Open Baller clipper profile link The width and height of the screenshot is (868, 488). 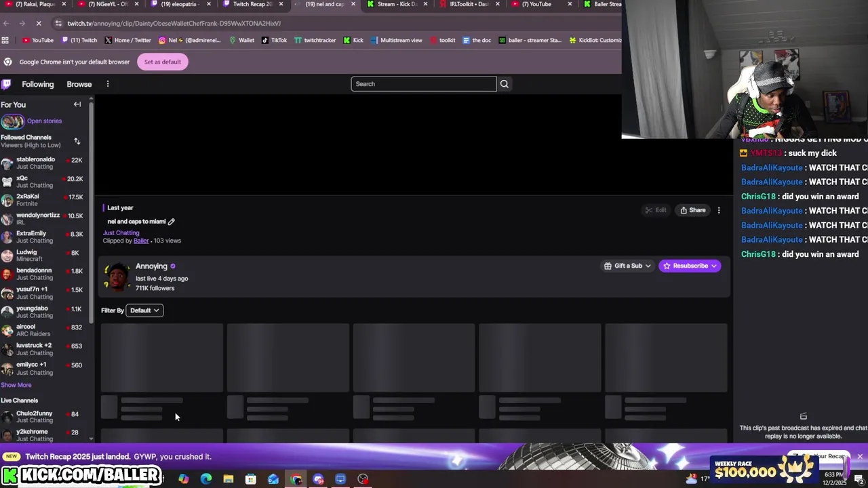[141, 241]
